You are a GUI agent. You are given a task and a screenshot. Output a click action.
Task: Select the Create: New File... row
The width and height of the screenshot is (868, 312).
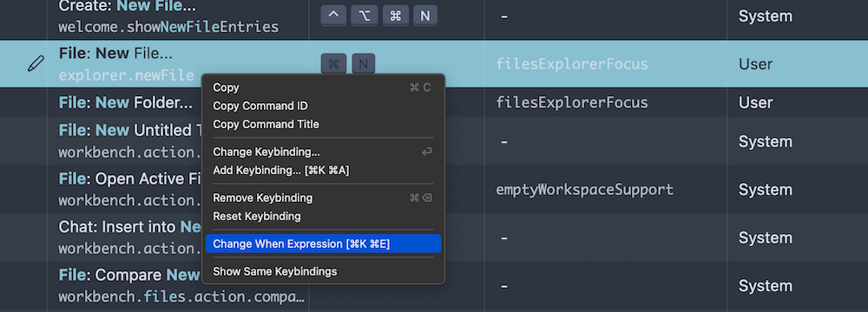(x=434, y=19)
